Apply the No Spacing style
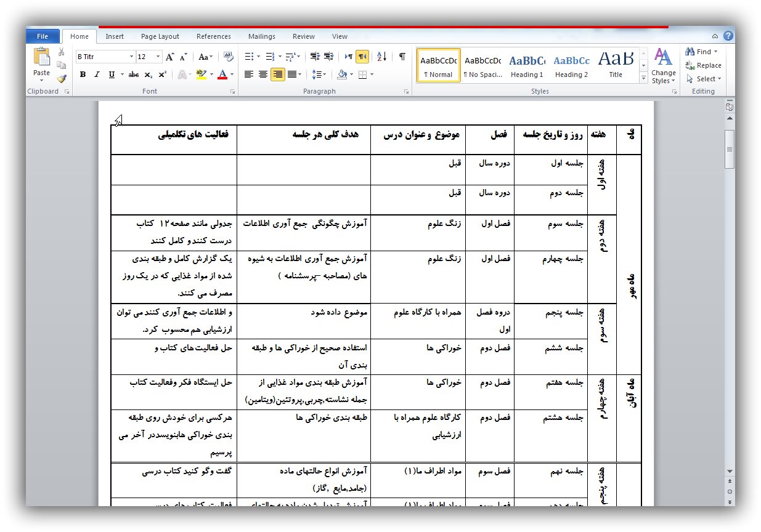This screenshot has width=761, height=532. click(483, 66)
